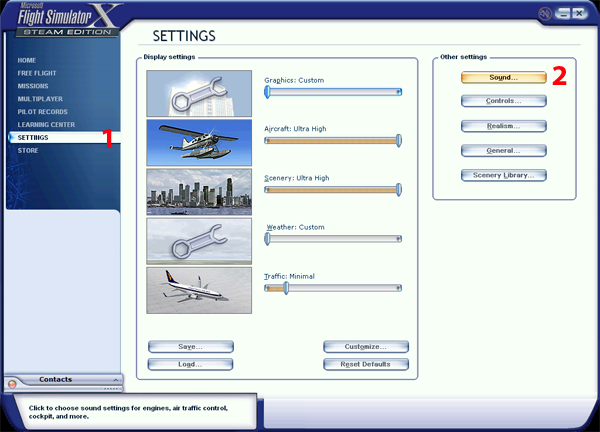Click the Scenery slider handle
The width and height of the screenshot is (600, 432).
[399, 189]
